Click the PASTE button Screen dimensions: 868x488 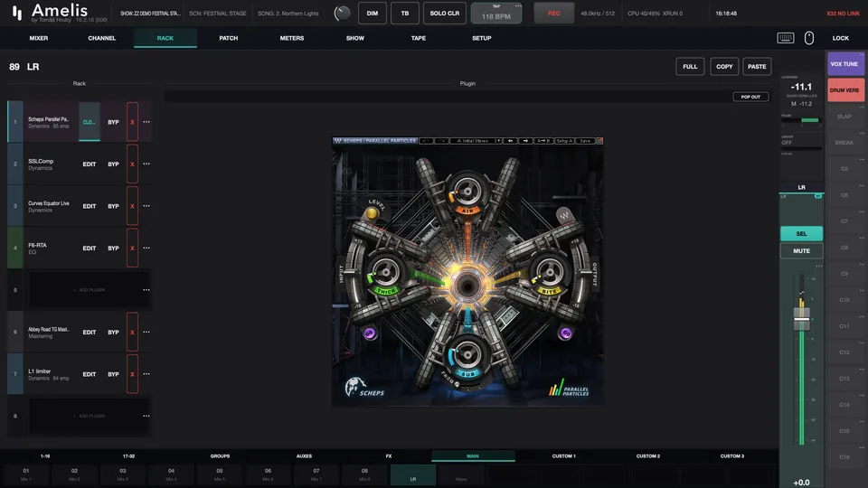[x=757, y=66]
